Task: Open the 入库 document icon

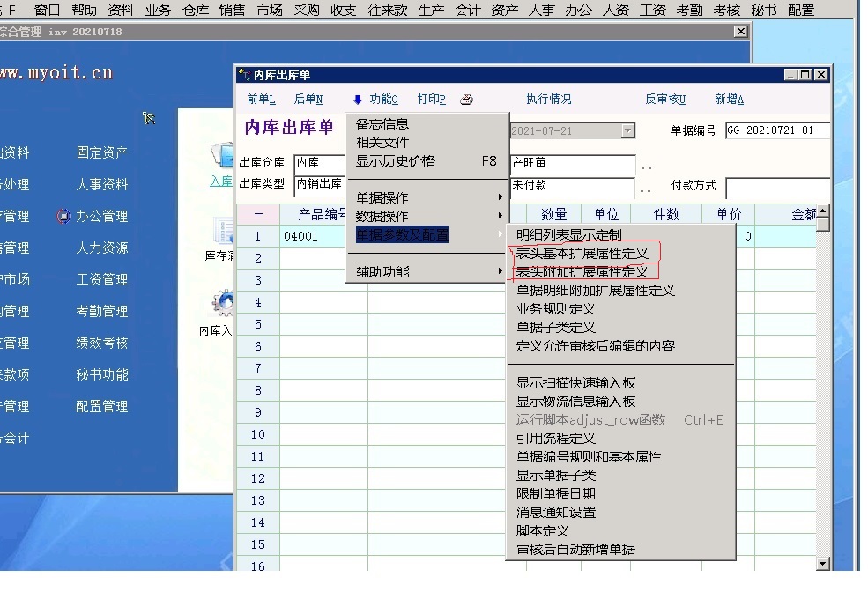Action: click(221, 159)
